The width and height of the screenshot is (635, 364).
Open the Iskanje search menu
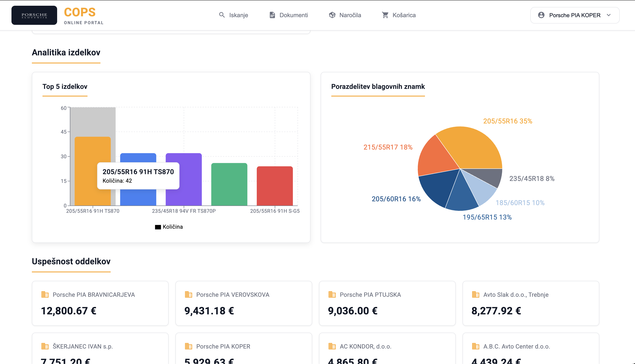[233, 15]
